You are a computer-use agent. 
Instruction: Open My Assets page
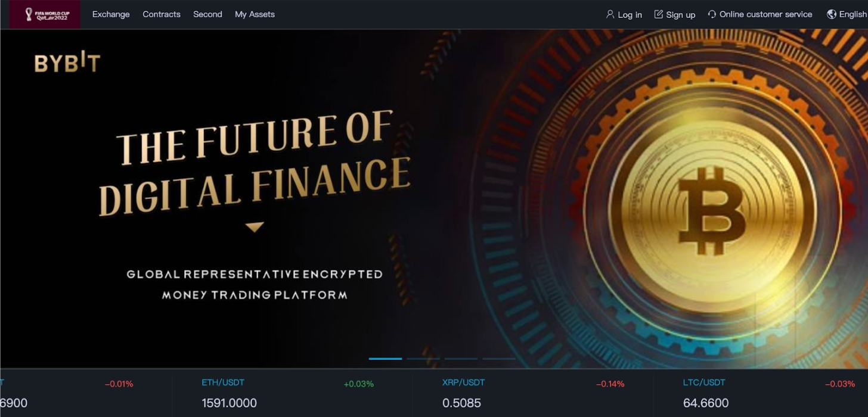tap(255, 14)
